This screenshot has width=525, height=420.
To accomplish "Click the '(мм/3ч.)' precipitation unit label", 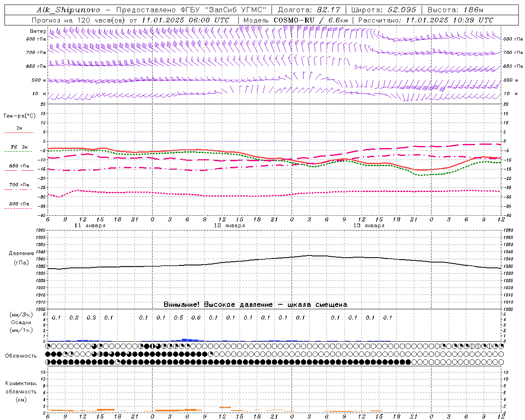I will coord(21,315).
